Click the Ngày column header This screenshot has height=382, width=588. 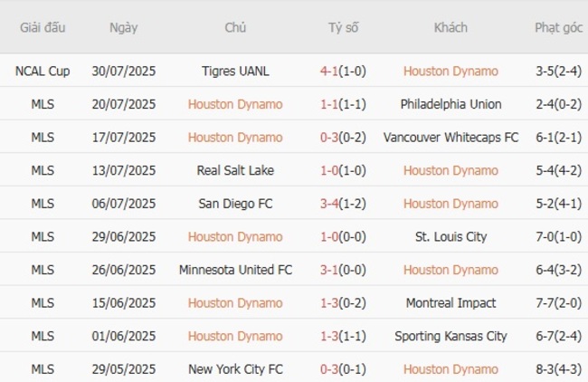point(124,27)
